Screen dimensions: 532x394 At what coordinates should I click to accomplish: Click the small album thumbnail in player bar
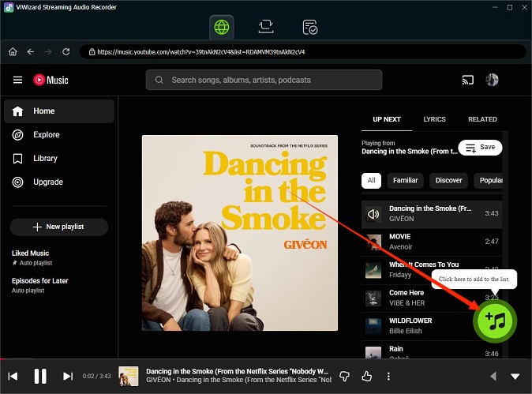click(128, 376)
